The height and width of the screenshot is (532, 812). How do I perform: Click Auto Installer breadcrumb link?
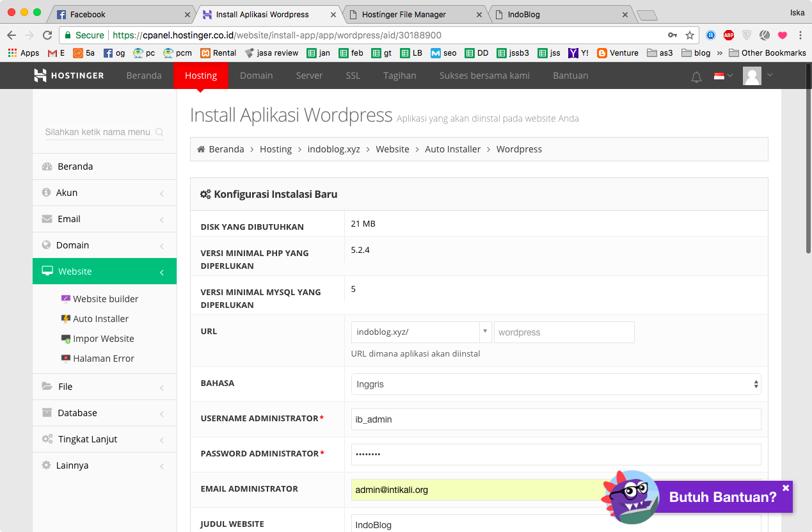(452, 149)
